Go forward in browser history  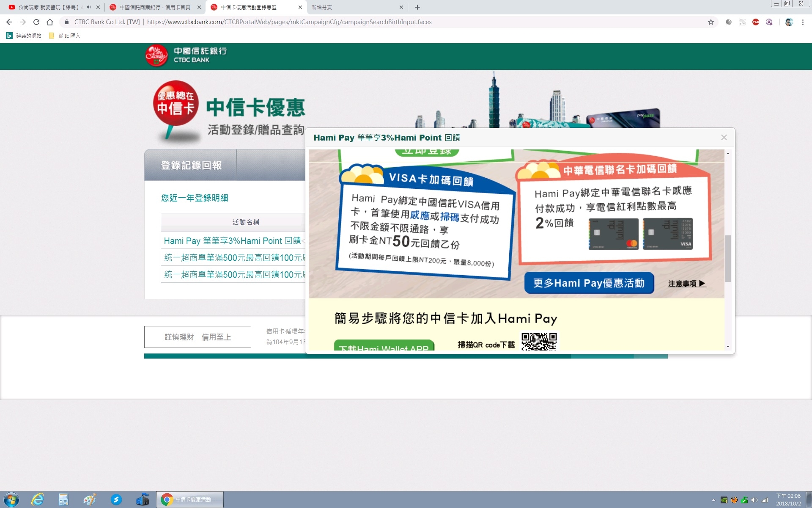[x=23, y=22]
